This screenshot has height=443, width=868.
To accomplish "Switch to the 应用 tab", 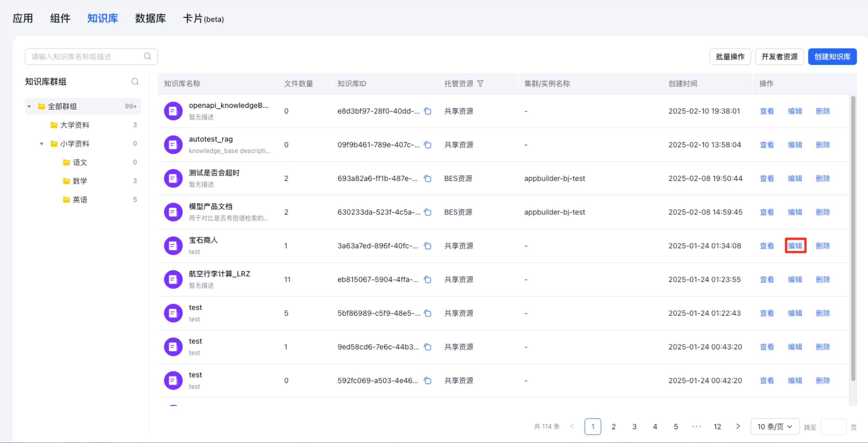I will (x=23, y=18).
